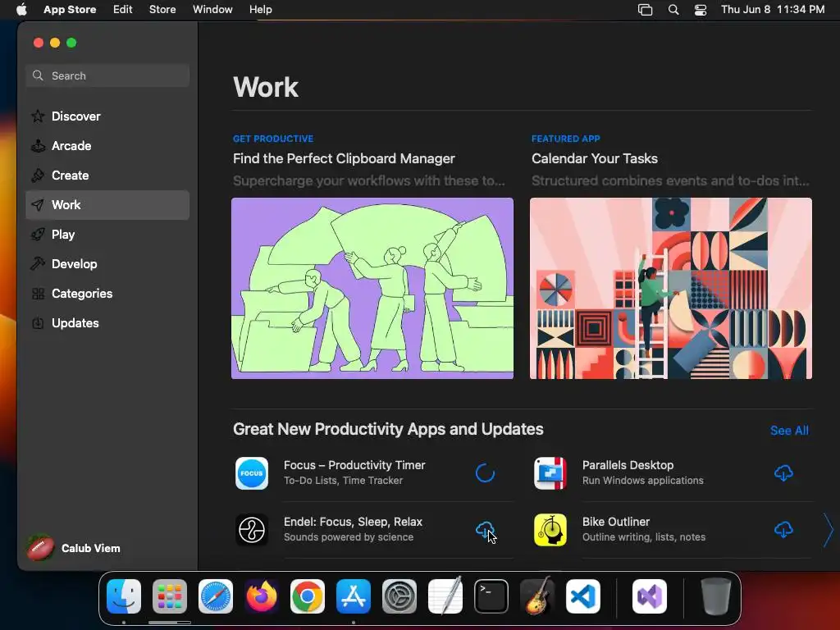Viewport: 840px width, 630px height.
Task: Open Categories in the sidebar
Action: [107, 293]
